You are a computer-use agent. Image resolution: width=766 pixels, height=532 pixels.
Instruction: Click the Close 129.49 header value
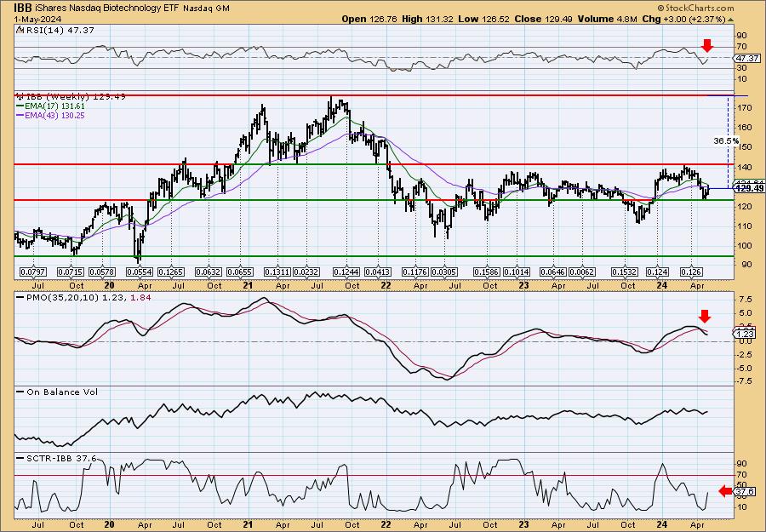click(x=543, y=19)
